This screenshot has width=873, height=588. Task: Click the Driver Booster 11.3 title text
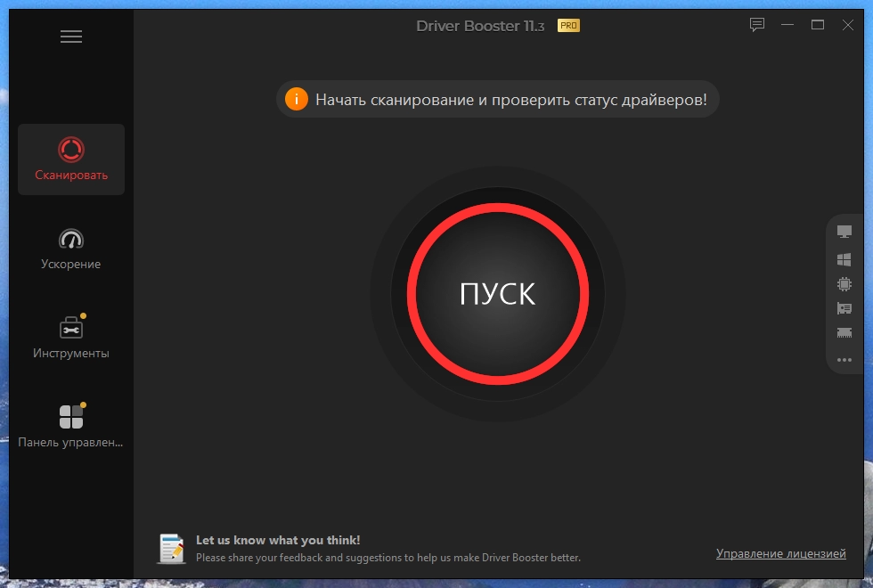click(480, 26)
